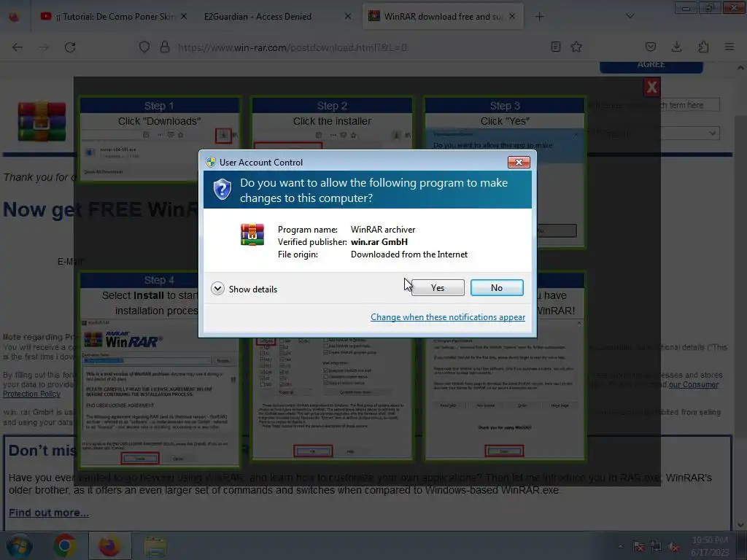Close the E2Guardian tab
Viewport: 747px width, 560px height.
348,16
